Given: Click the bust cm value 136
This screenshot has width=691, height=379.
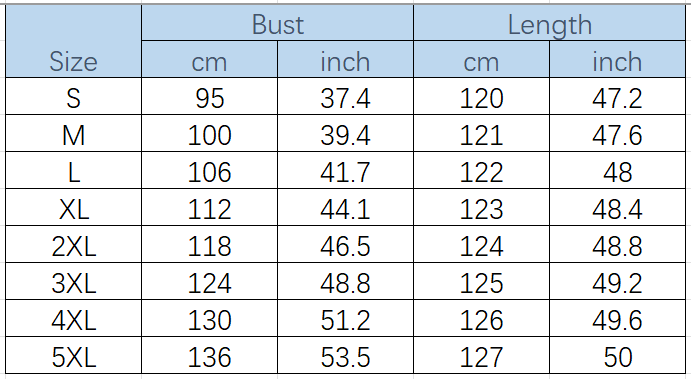Looking at the screenshot, I should tap(209, 356).
